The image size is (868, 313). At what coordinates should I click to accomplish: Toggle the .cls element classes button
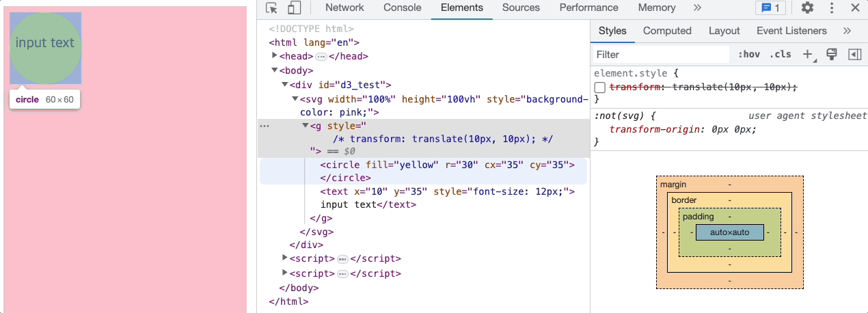click(x=781, y=55)
